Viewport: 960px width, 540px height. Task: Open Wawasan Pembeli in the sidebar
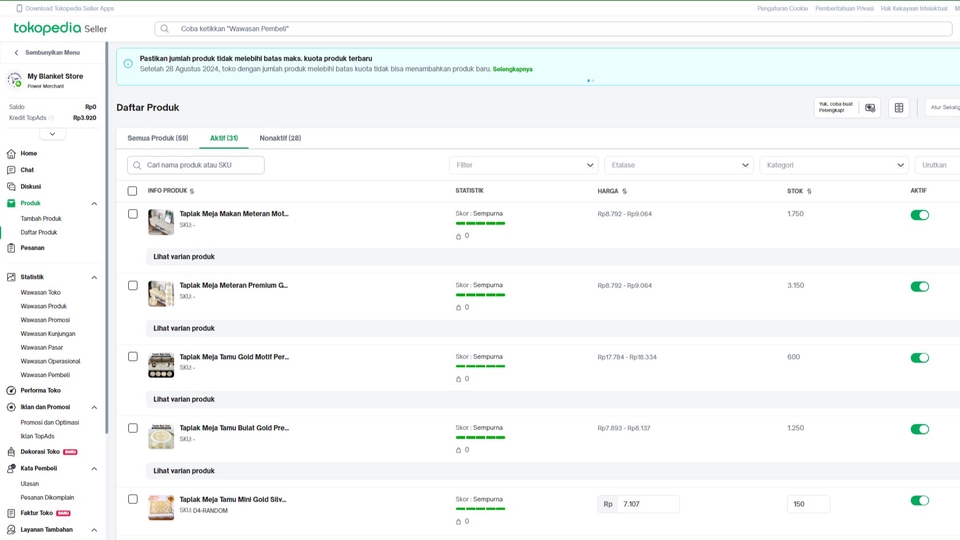click(x=45, y=375)
